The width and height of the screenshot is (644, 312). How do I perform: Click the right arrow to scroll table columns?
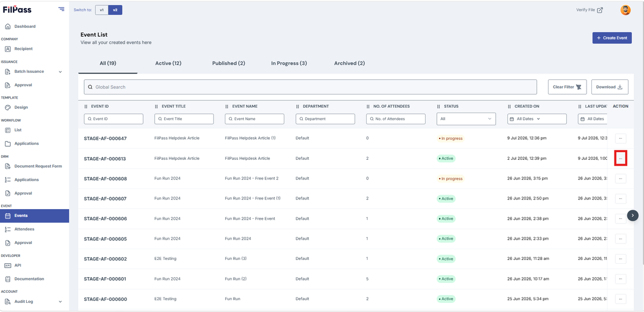click(x=633, y=215)
